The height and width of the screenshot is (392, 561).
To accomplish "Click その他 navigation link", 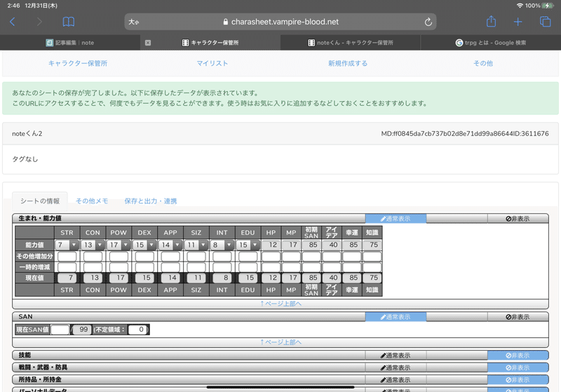I will tap(483, 63).
